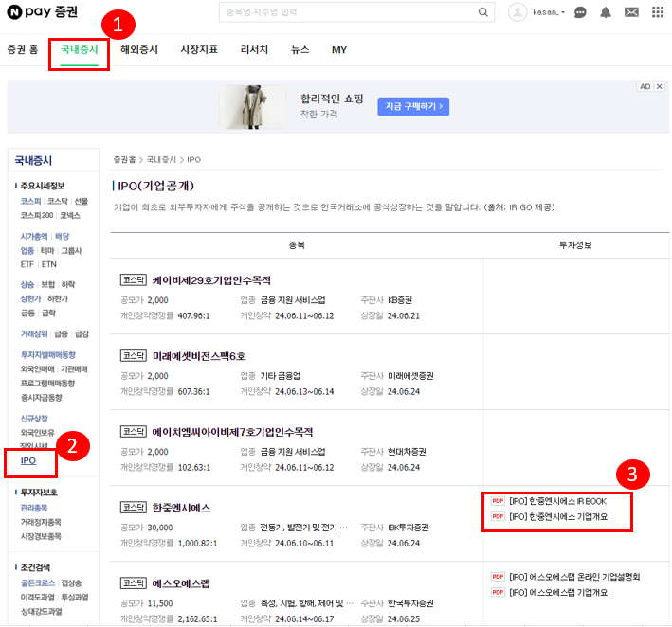Open ETN sidebar link
672x627 pixels.
(49, 264)
